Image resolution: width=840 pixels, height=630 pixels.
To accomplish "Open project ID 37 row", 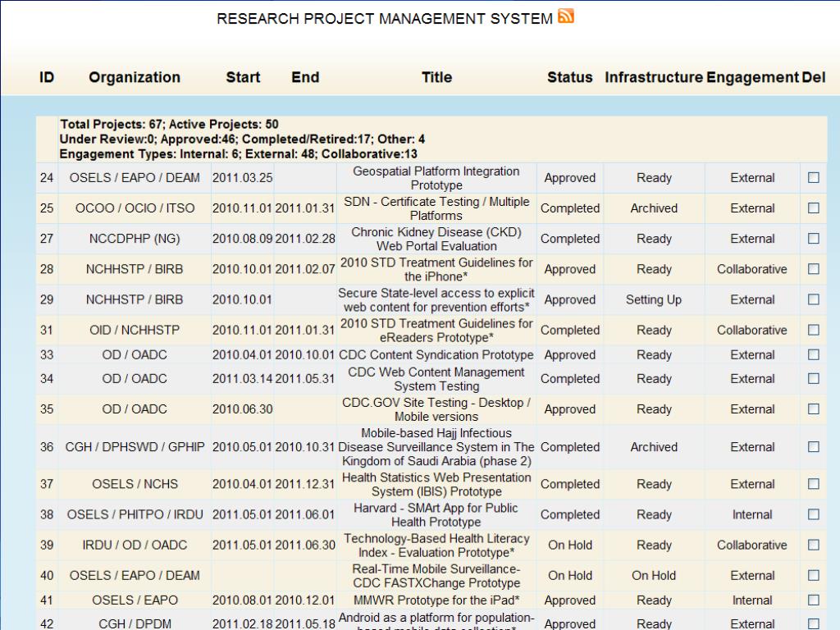I will point(431,484).
